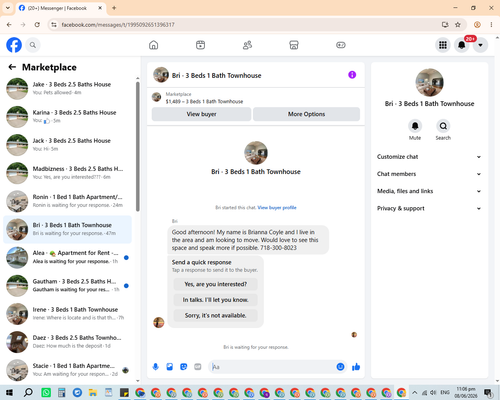Search in conversation magnifier icon
The width and height of the screenshot is (500, 400).
443,126
